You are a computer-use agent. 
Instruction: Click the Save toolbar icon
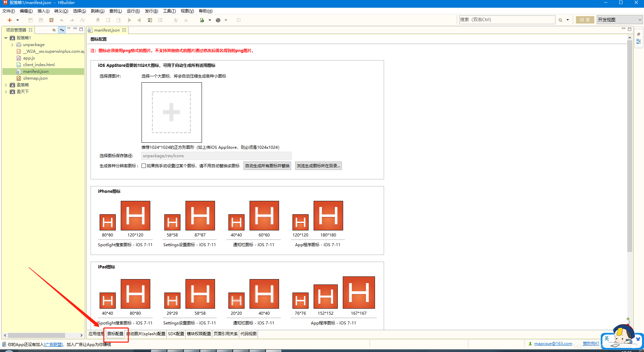[31, 20]
